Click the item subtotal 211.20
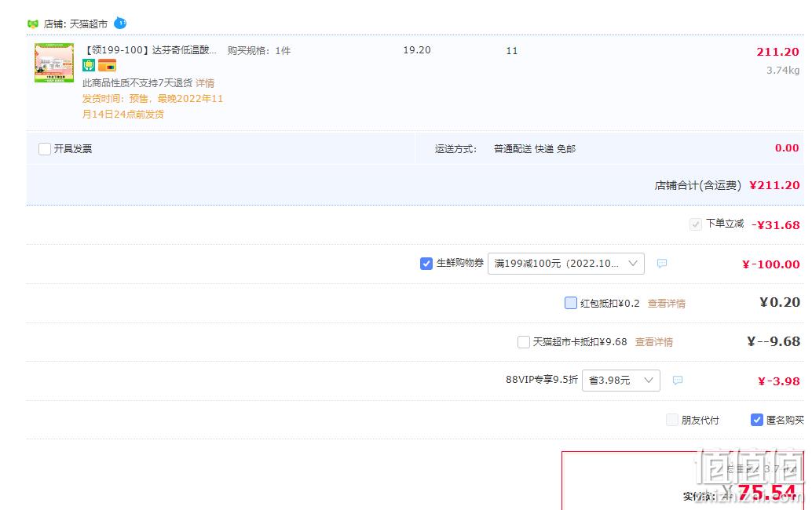812x510 pixels. [x=777, y=52]
